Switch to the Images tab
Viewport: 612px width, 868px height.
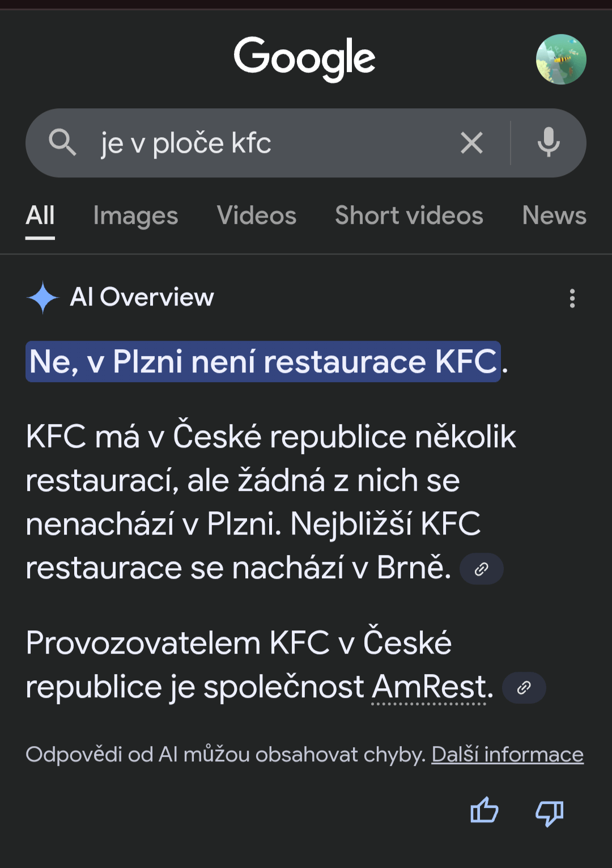point(135,216)
